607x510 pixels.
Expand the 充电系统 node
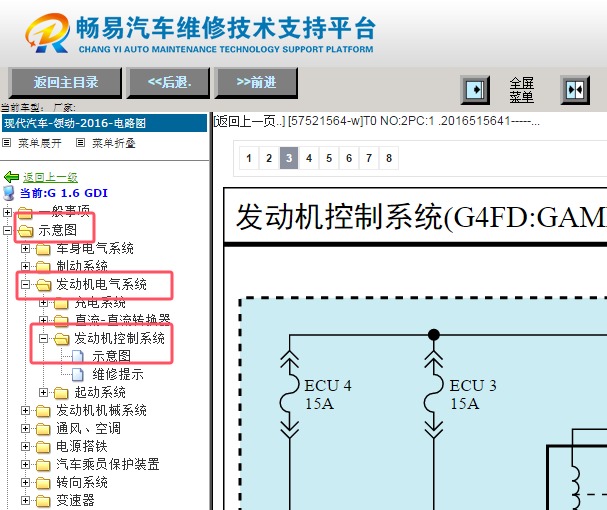click(43, 302)
